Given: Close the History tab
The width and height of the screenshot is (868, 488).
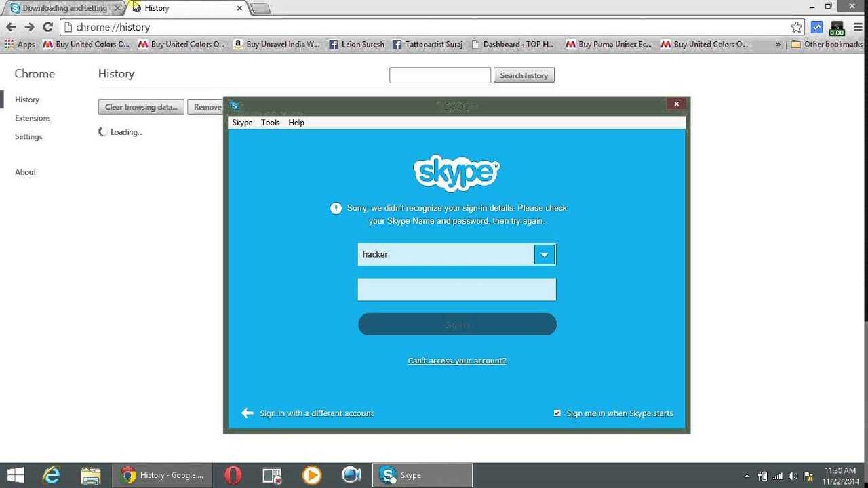Looking at the screenshot, I should (239, 8).
